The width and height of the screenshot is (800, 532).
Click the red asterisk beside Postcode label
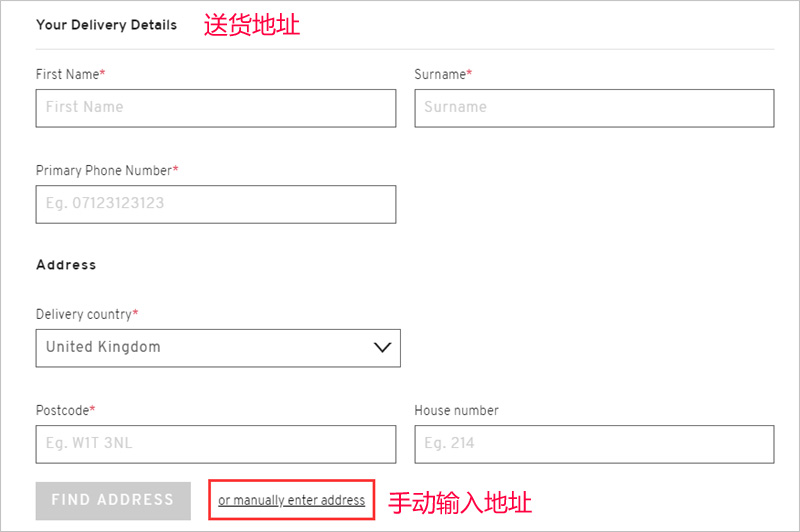coord(92,408)
